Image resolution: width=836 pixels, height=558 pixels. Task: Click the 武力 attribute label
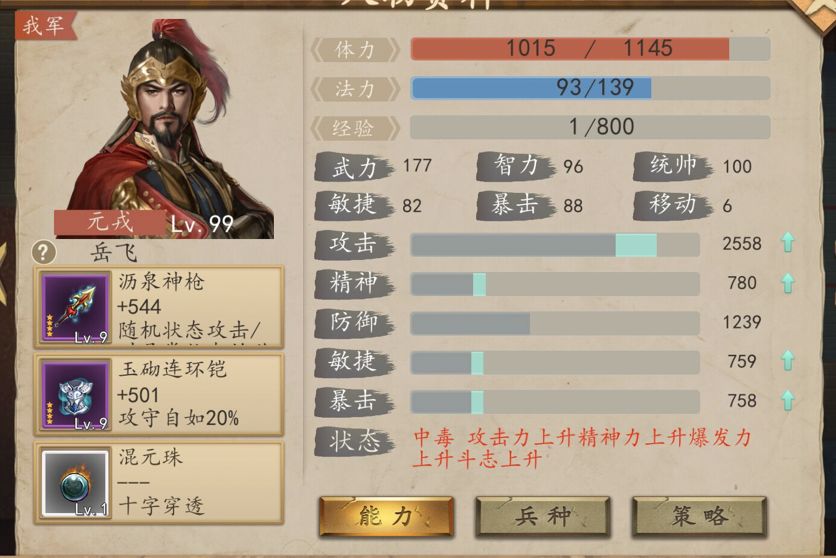pos(353,166)
